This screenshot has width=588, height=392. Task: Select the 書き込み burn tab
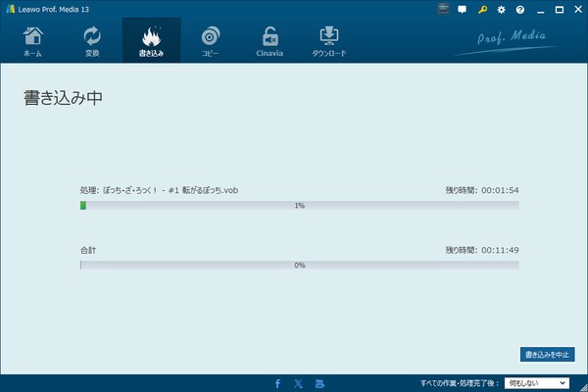pos(151,40)
